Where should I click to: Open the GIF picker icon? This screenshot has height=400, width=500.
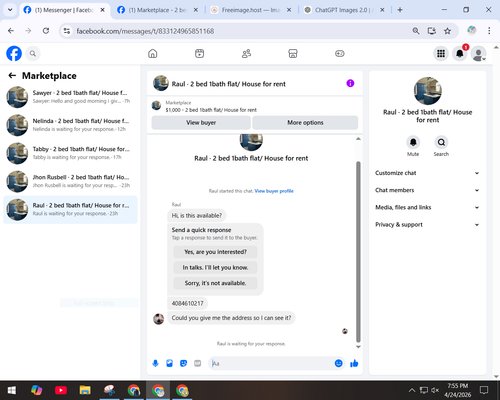(x=198, y=363)
